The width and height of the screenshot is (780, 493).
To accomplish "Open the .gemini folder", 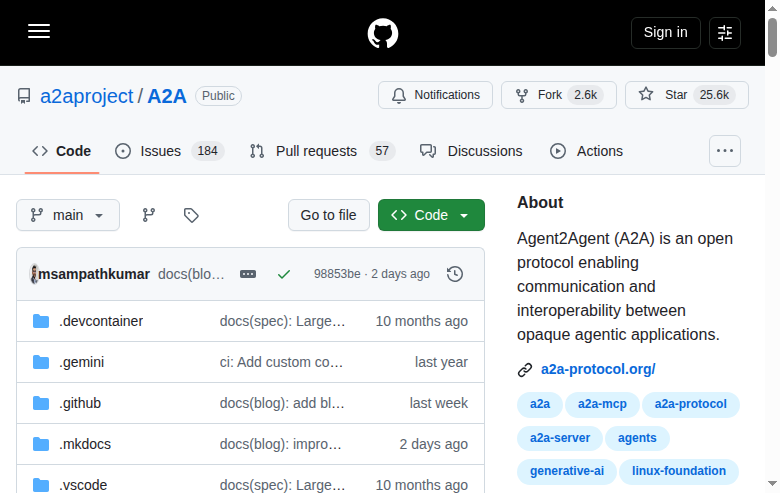I will pyautogui.click(x=82, y=362).
